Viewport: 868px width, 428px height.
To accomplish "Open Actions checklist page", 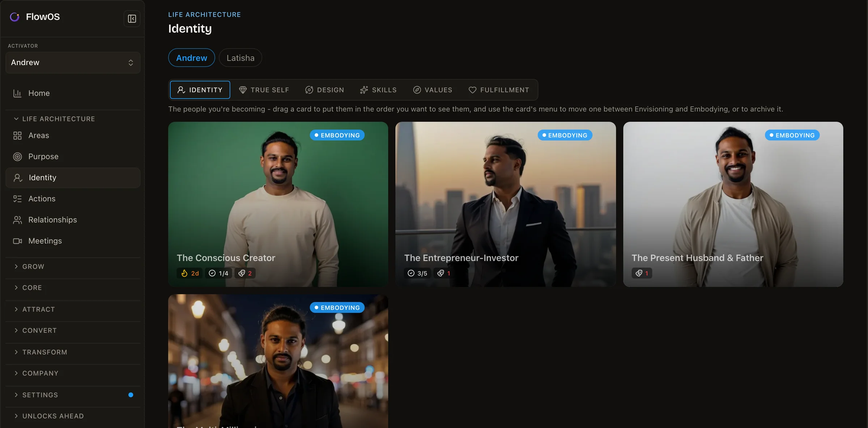I will pyautogui.click(x=73, y=199).
